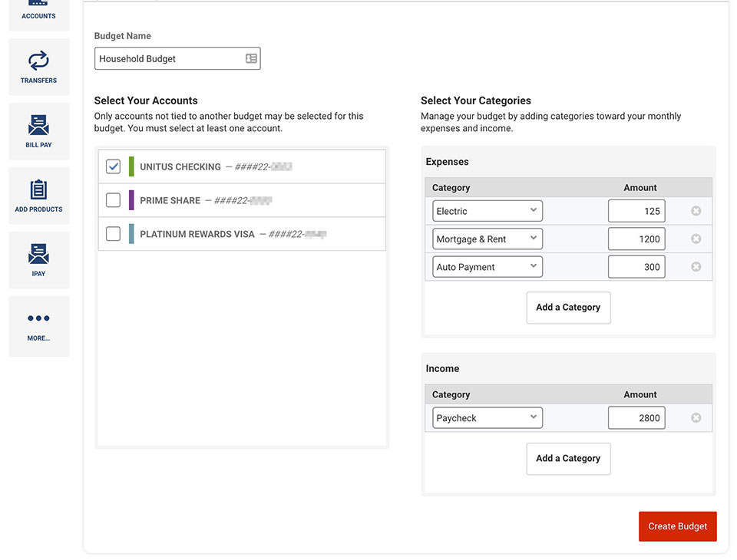The image size is (737, 560).
Task: Click the purple Prime Share color bar
Action: coord(131,200)
